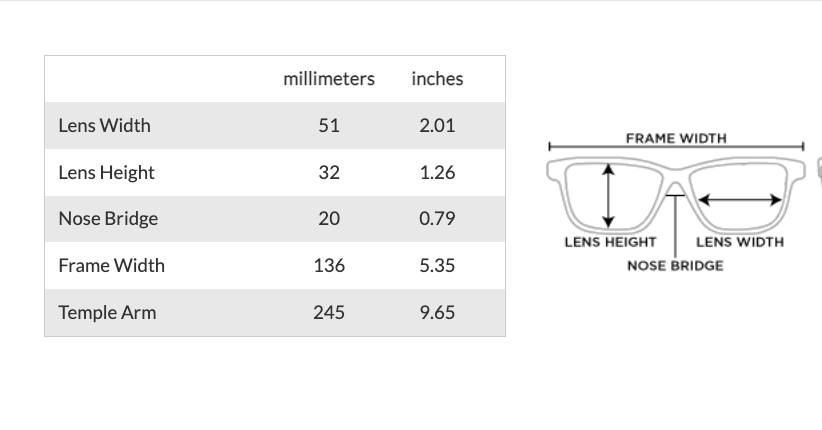The width and height of the screenshot is (822, 430).
Task: Click the Temple Arm row label
Action: pyautogui.click(x=108, y=313)
